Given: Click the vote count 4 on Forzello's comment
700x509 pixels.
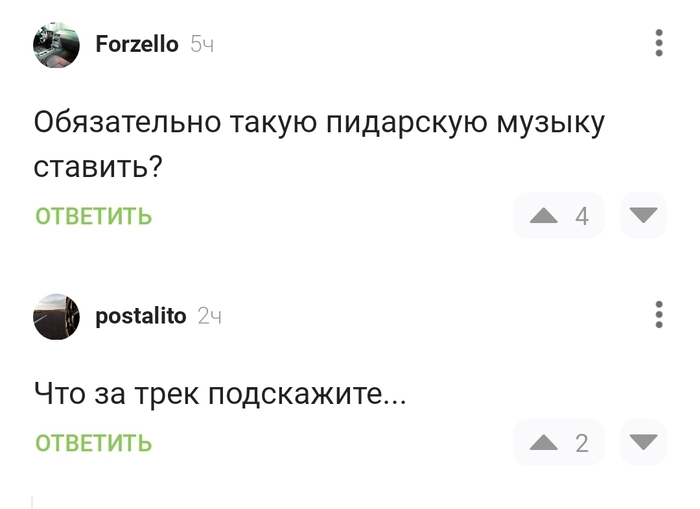Looking at the screenshot, I should coord(582,216).
